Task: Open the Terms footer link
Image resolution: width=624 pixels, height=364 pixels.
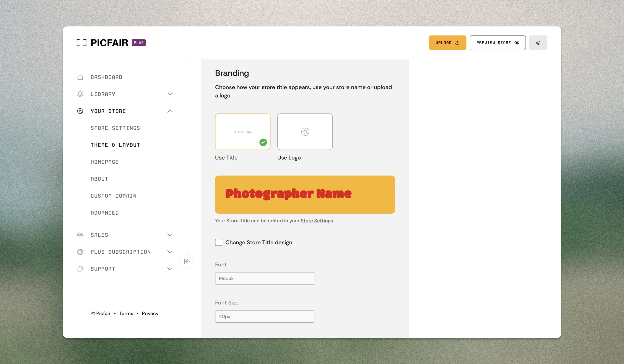Action: (x=126, y=314)
